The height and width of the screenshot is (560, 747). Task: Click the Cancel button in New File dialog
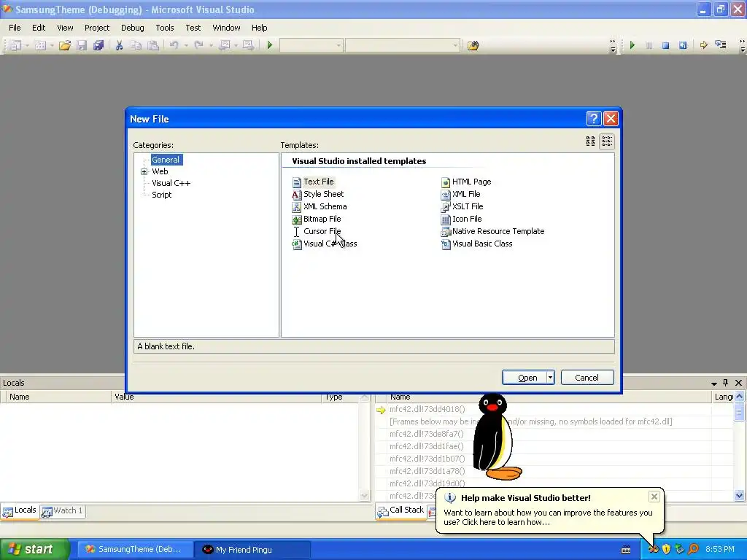[x=587, y=378]
